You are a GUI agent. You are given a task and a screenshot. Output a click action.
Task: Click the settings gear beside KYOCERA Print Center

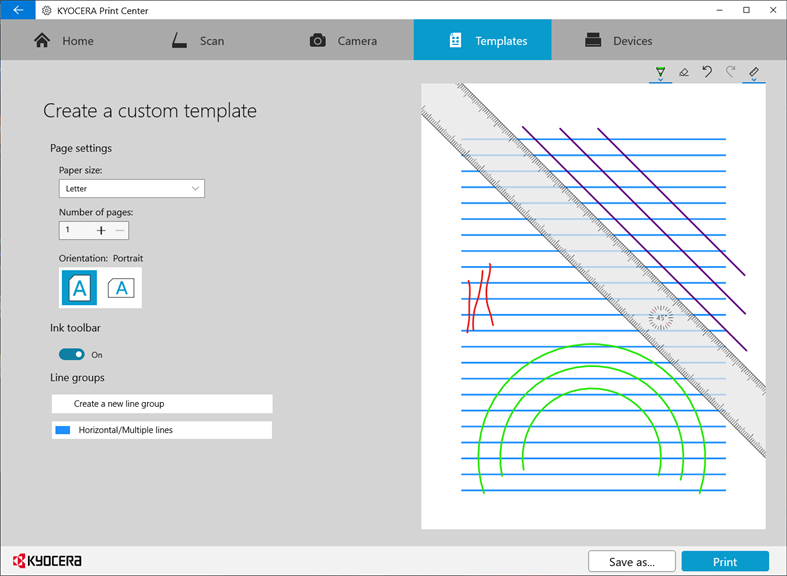(x=46, y=11)
